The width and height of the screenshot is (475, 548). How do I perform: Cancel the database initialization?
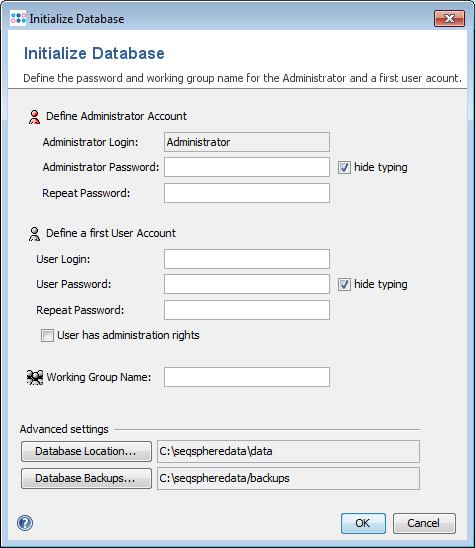(424, 523)
